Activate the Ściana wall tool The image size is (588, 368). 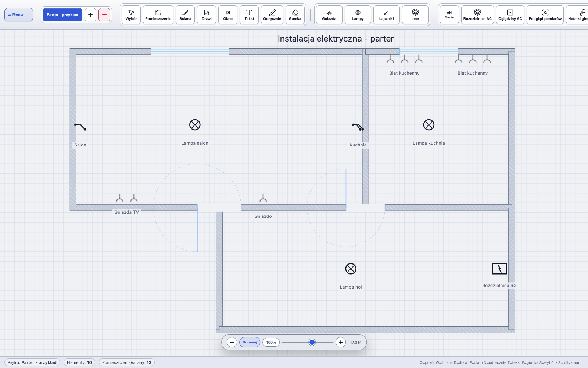[185, 15]
